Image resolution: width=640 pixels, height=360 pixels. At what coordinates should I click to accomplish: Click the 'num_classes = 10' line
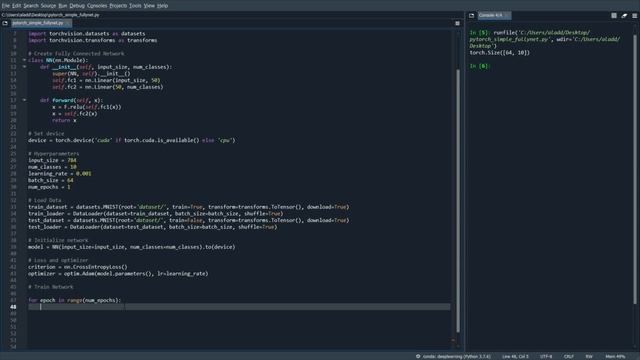[52, 167]
